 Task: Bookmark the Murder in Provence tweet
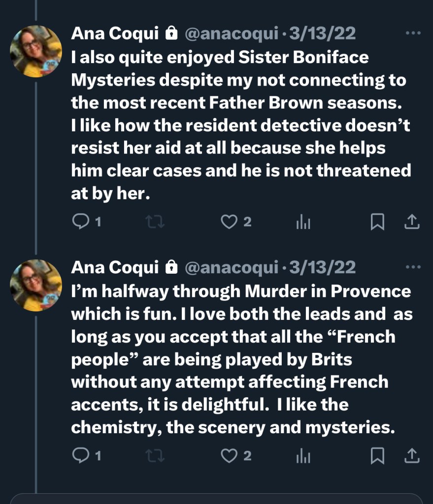tap(377, 456)
